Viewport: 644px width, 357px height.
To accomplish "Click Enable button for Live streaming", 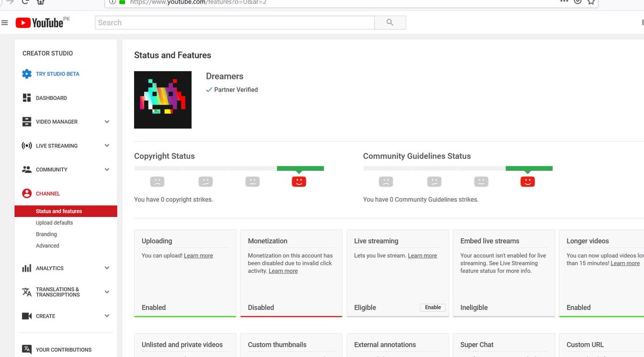I will (433, 307).
